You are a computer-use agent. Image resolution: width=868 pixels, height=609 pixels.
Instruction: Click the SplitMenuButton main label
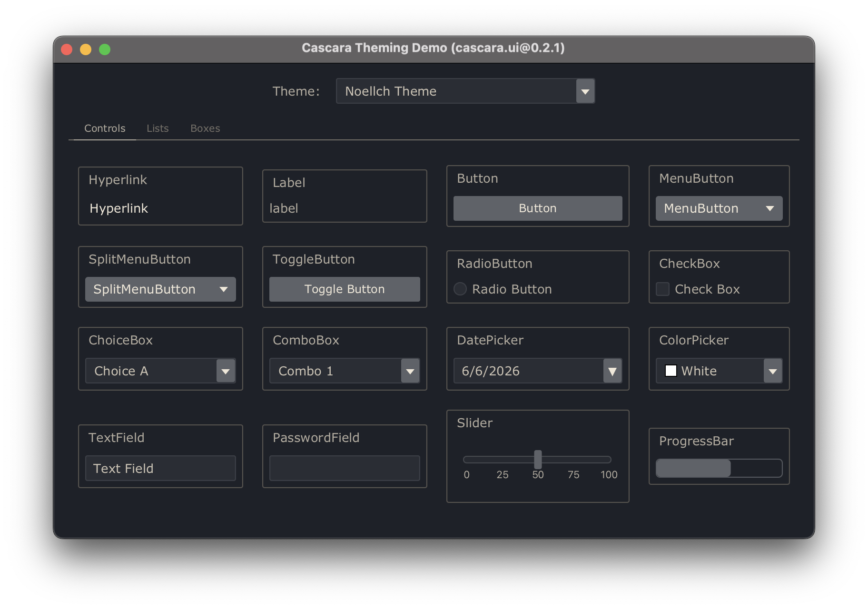(x=144, y=289)
